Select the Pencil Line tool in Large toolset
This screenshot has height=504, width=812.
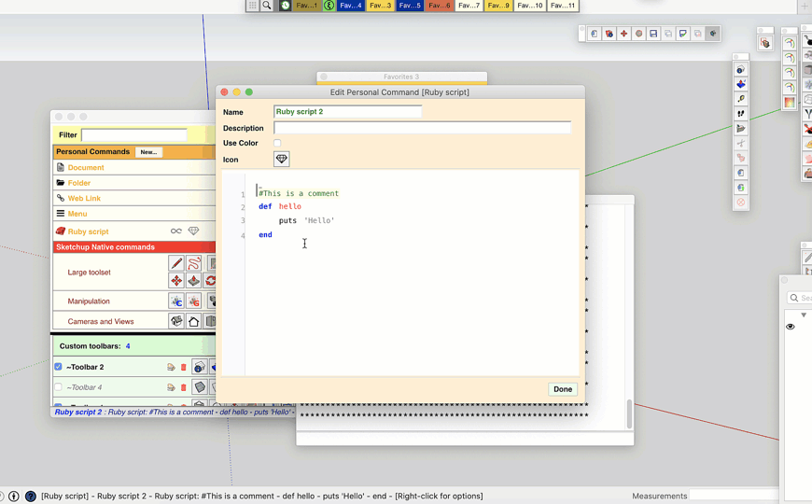176,263
